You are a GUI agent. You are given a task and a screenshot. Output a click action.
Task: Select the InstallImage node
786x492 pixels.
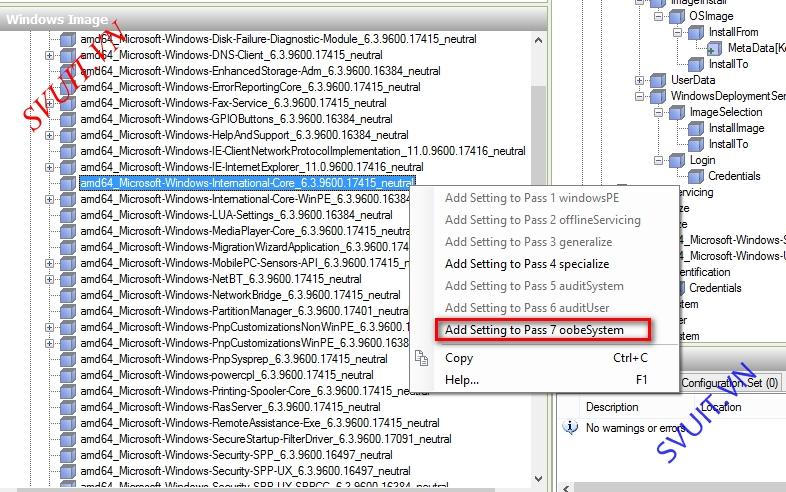click(736, 128)
